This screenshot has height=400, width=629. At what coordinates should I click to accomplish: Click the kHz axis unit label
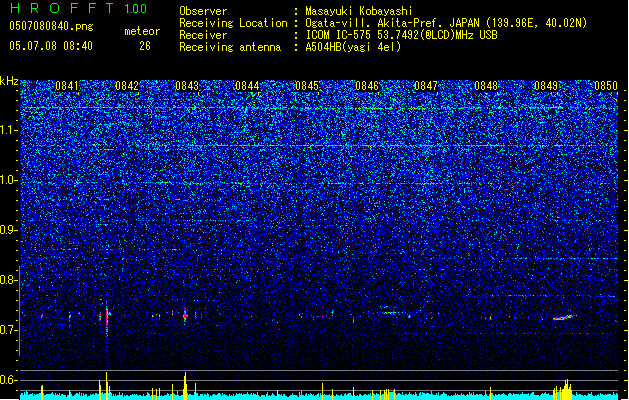(9, 81)
